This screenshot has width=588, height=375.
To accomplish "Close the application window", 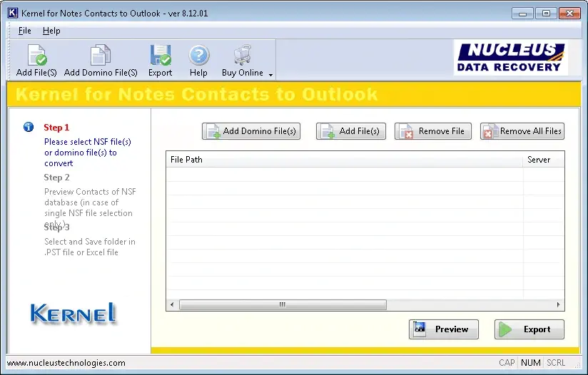I will (x=569, y=13).
